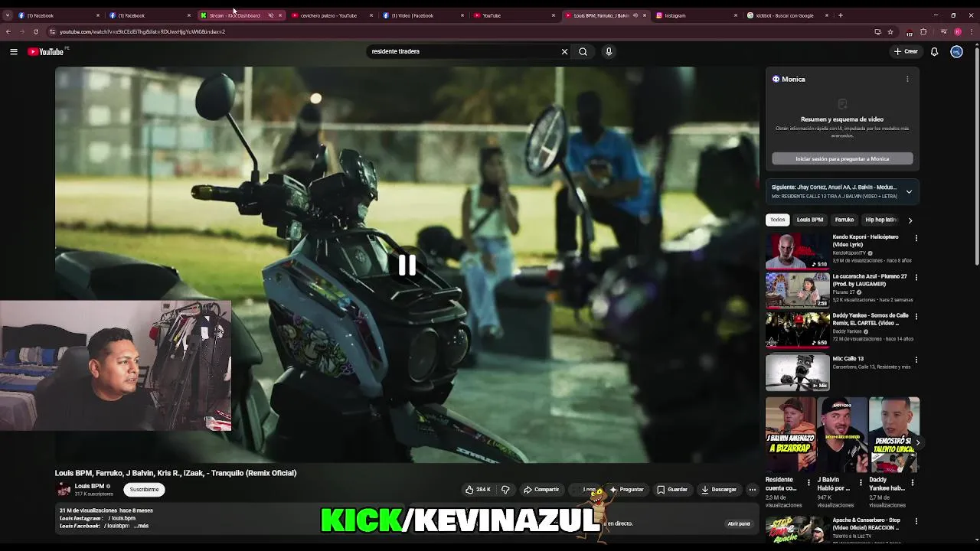Open options for Apache & Canserbero Stop

tap(916, 522)
